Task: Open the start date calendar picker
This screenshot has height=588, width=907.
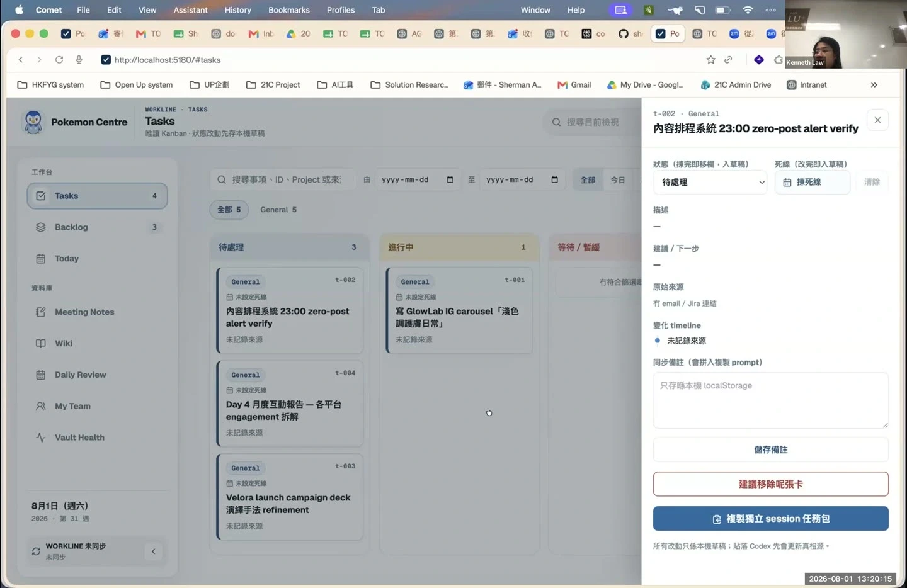Action: [x=450, y=180]
